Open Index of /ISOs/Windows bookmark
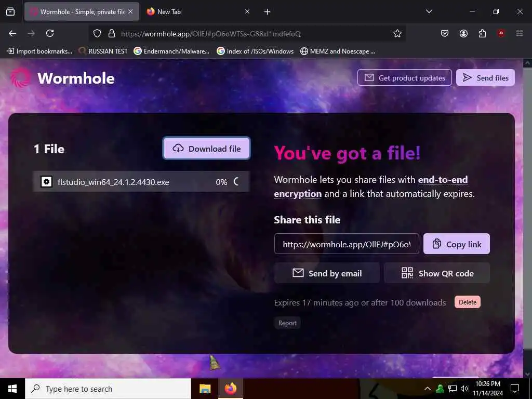The width and height of the screenshot is (532, 399). (255, 51)
